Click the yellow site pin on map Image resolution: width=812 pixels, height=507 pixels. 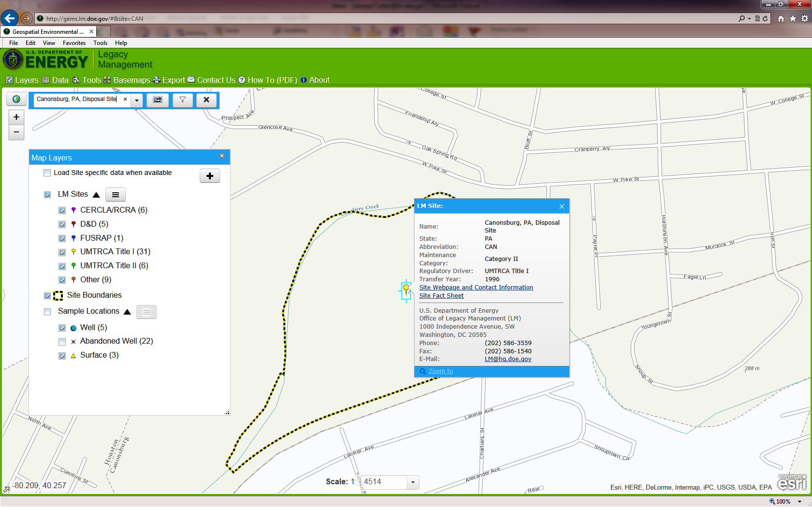click(x=406, y=289)
